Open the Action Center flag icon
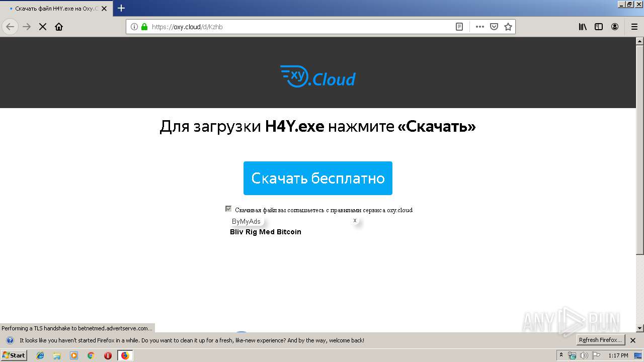 click(x=596, y=355)
